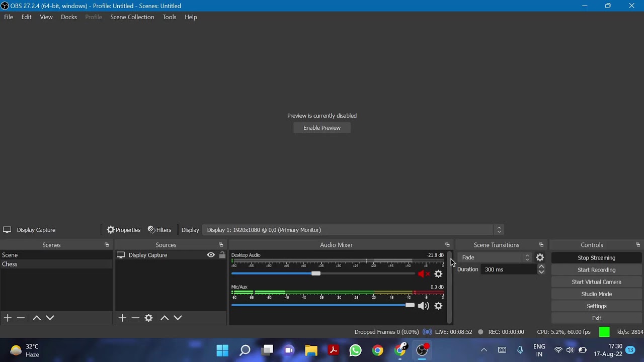Open File Explorer from the taskbar

[x=311, y=350]
